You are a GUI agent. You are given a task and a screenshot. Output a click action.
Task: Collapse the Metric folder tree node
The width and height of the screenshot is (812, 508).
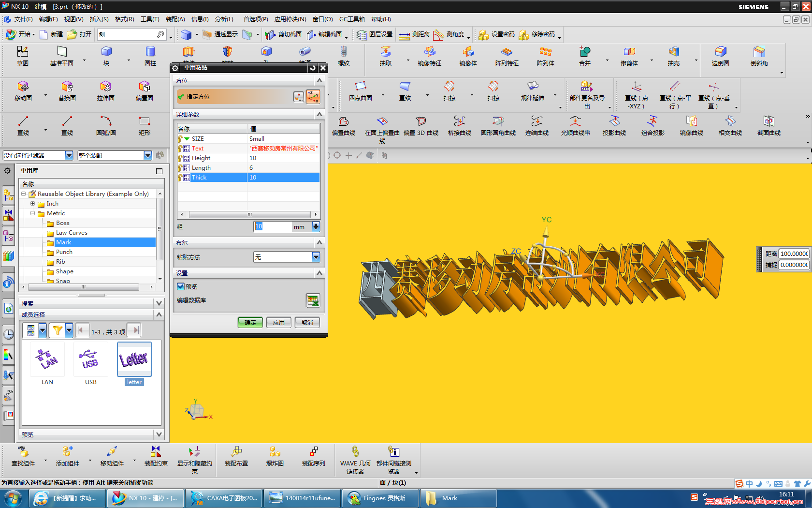pyautogui.click(x=33, y=213)
